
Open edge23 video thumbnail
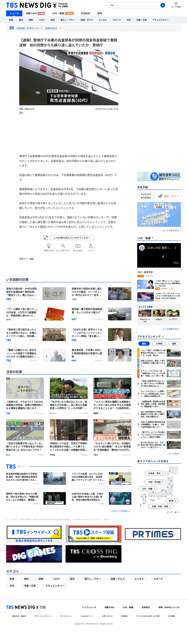[x=159, y=313]
